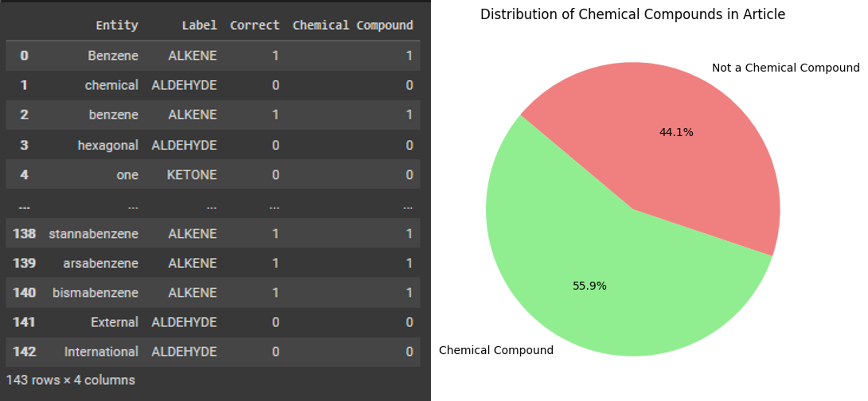868x401 pixels.
Task: Click the Entity column header
Action: (117, 25)
